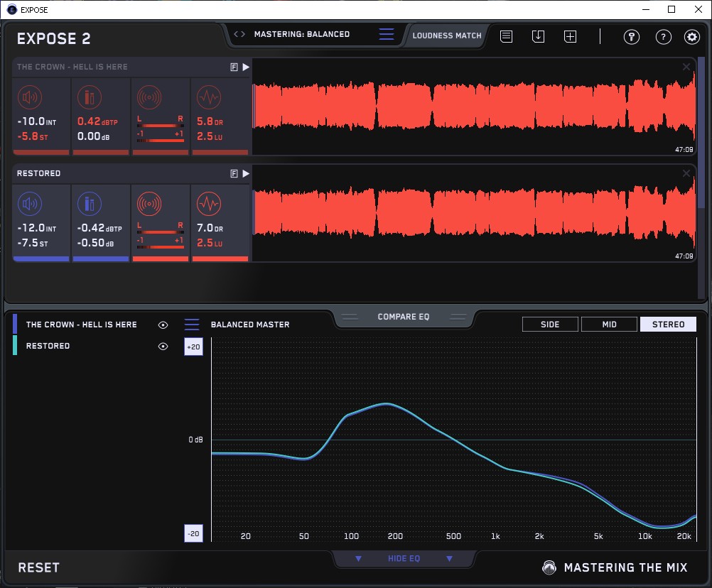Click the export/download icon in header
Image resolution: width=712 pixels, height=588 pixels.
(x=538, y=36)
